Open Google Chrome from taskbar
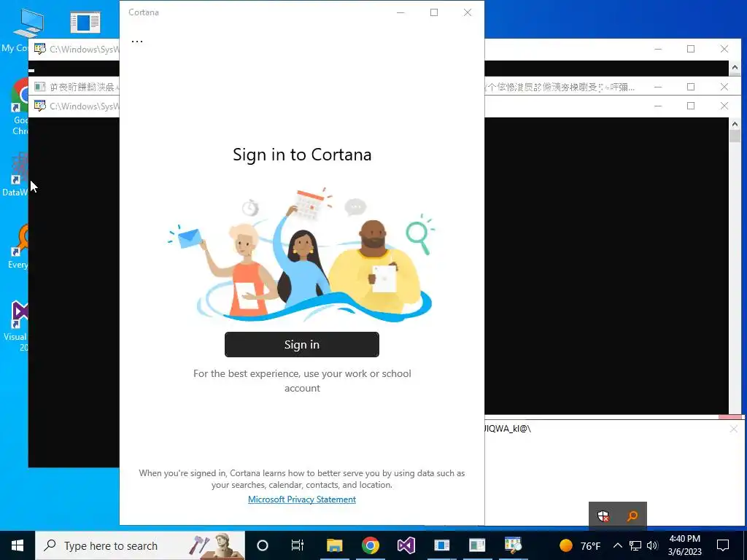This screenshot has height=560, width=747. tap(370, 545)
